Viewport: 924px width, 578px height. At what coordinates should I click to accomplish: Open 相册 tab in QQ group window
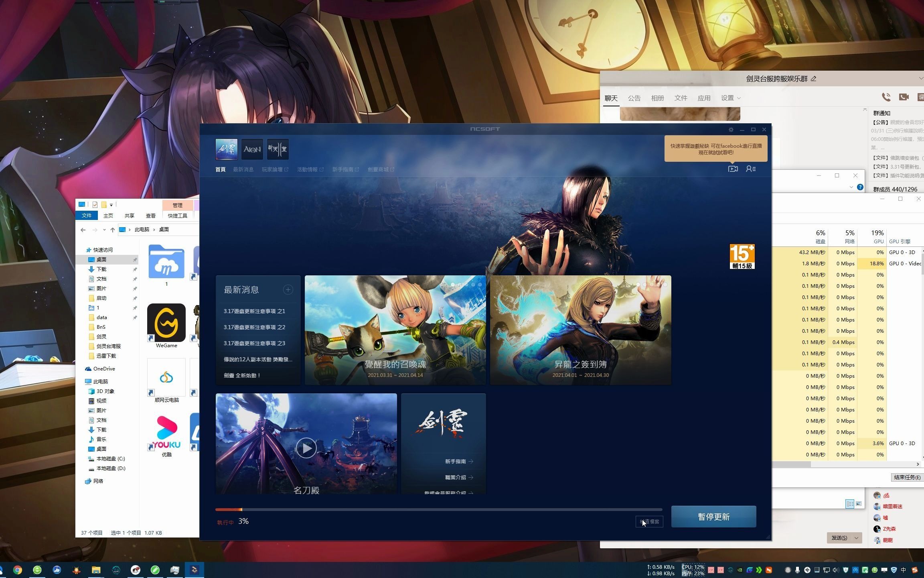pyautogui.click(x=657, y=98)
